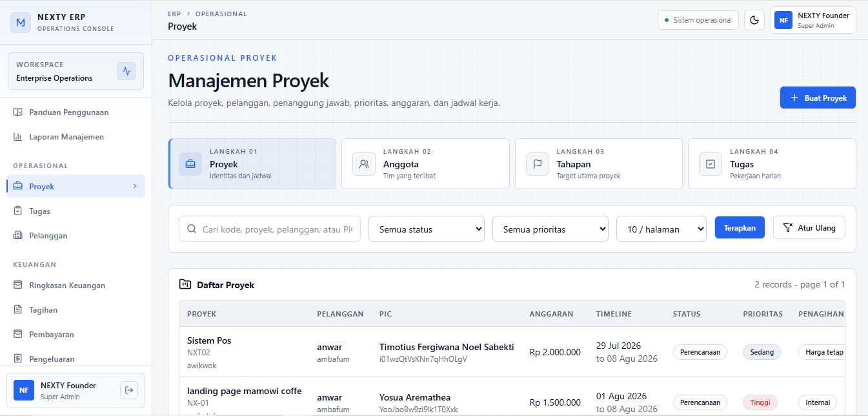This screenshot has width=868, height=416.
Task: Click the NEXTY ERP logo icon
Action: coord(21,23)
